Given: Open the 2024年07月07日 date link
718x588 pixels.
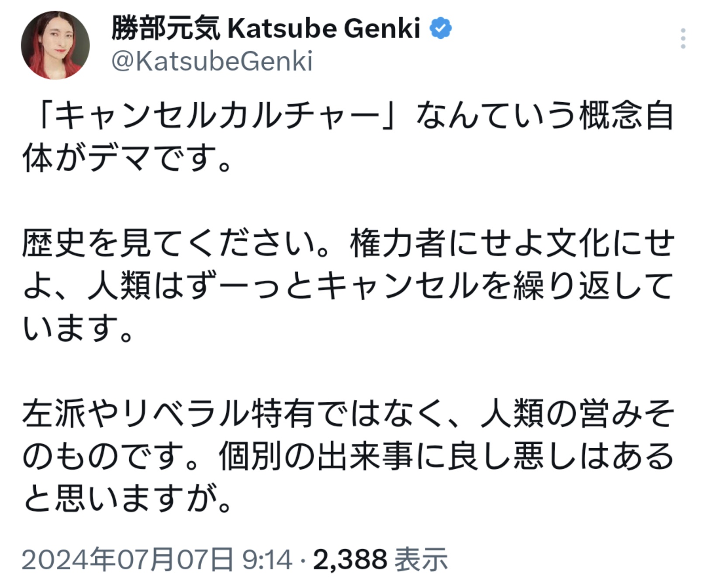Looking at the screenshot, I should point(128,560).
